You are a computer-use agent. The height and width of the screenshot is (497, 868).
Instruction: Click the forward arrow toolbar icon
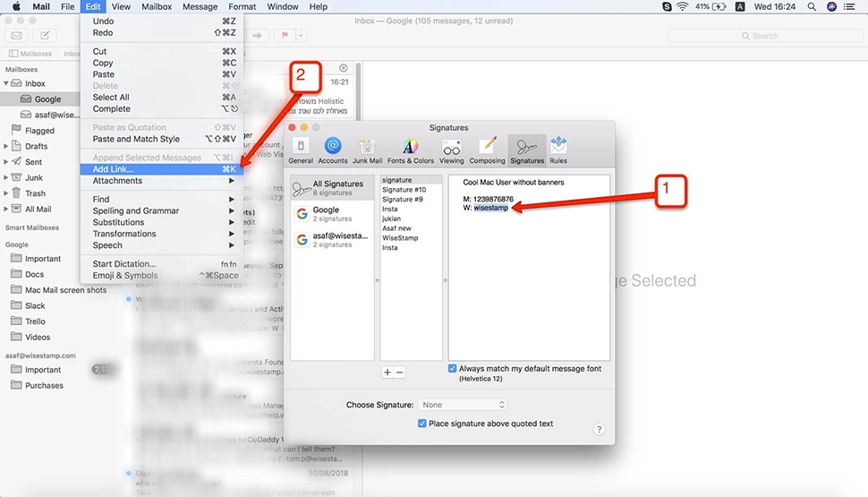pos(258,36)
